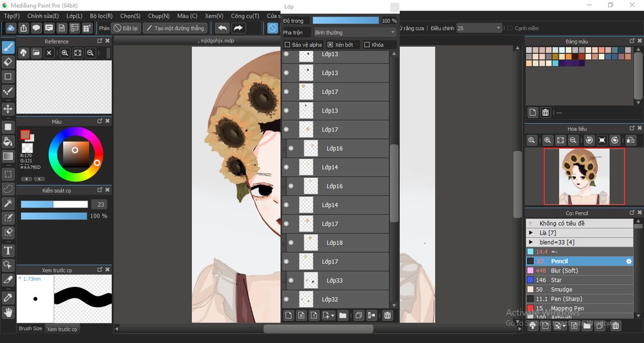
Task: Open the Lớp(L) menu
Action: pyautogui.click(x=74, y=16)
